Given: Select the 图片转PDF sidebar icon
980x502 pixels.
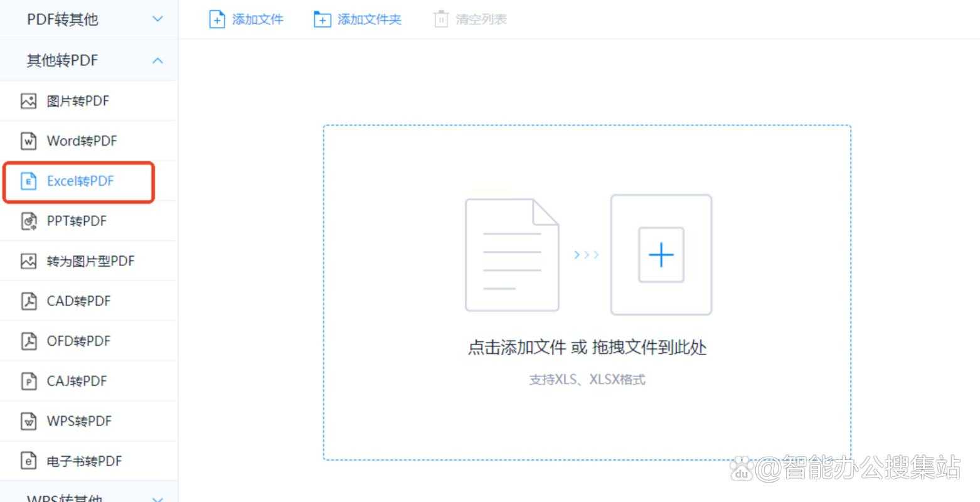Looking at the screenshot, I should (x=29, y=100).
